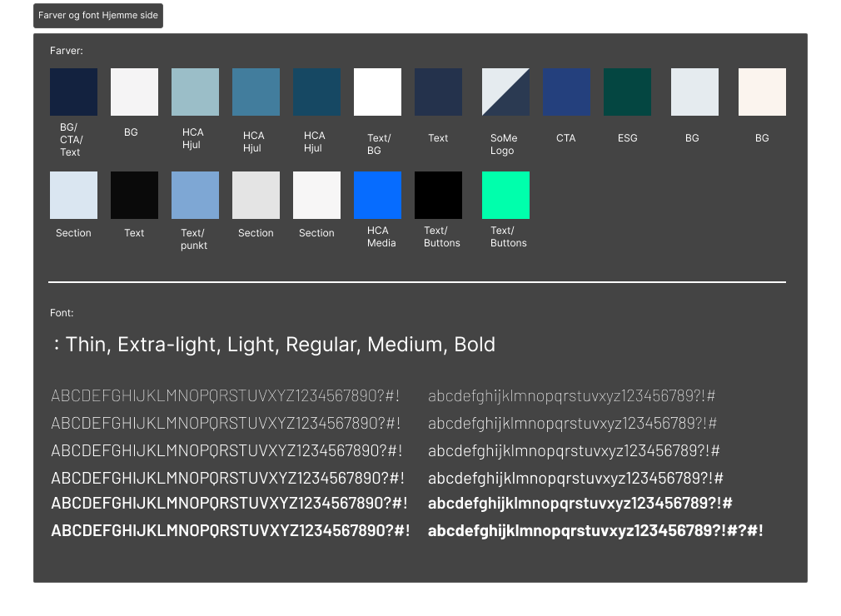Pick the light grey Section swatch
Image resolution: width=841 pixels, height=616 pixels.
pos(256,195)
